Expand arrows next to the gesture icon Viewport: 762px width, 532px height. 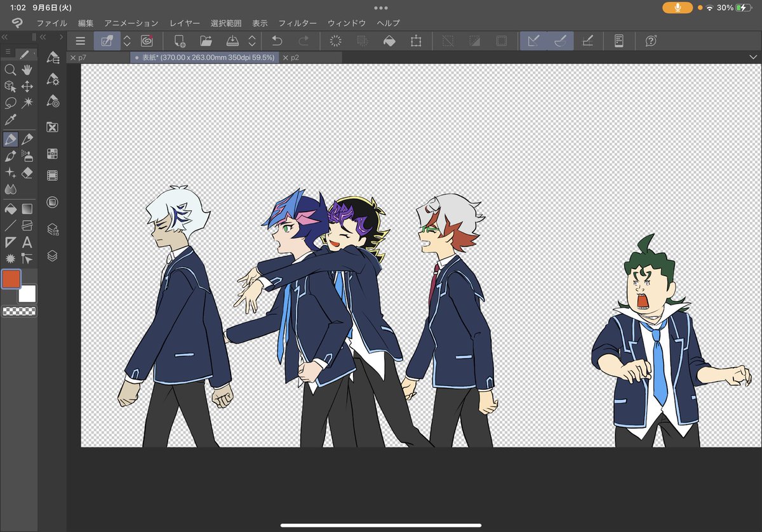coord(127,41)
